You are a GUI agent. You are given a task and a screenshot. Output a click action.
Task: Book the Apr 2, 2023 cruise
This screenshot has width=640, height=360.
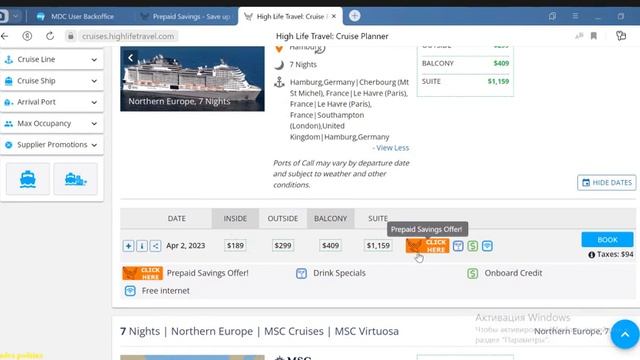point(607,240)
